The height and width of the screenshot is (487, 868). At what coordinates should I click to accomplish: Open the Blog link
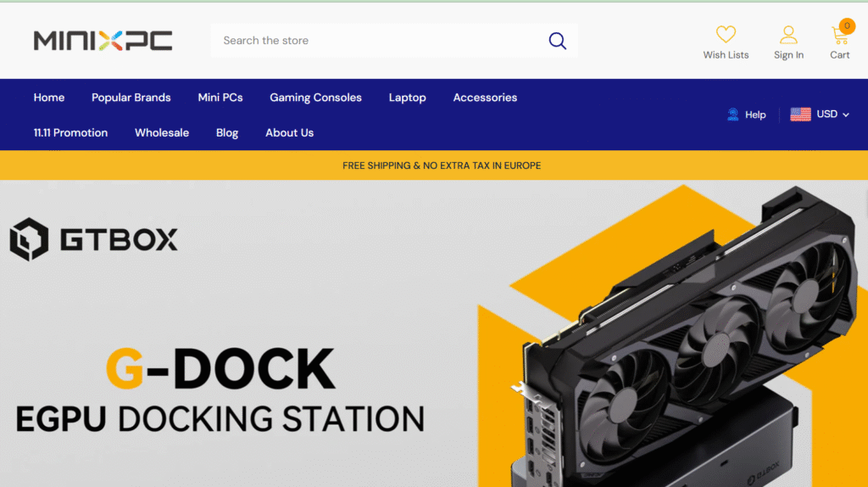(x=227, y=132)
